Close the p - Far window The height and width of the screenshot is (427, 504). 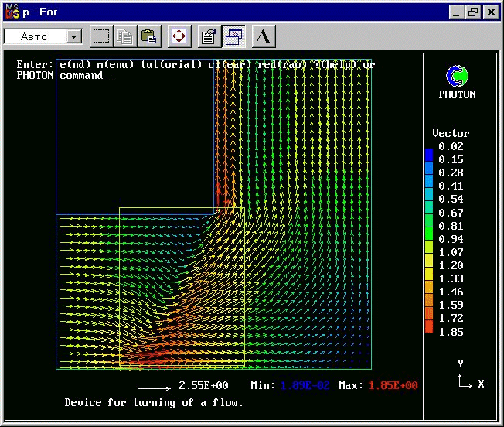(491, 12)
